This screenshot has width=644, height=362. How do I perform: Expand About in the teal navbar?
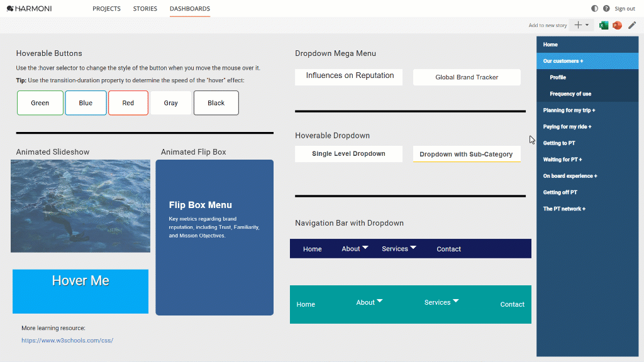click(369, 302)
